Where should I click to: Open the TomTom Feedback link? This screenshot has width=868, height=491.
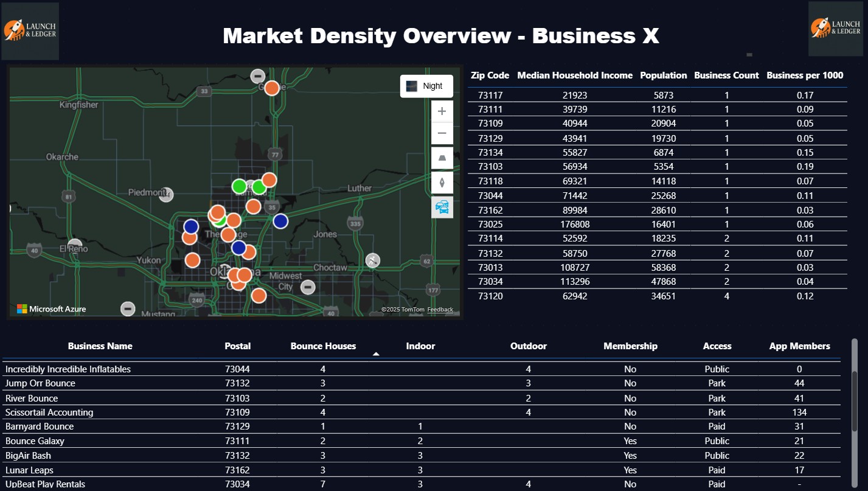coord(440,310)
